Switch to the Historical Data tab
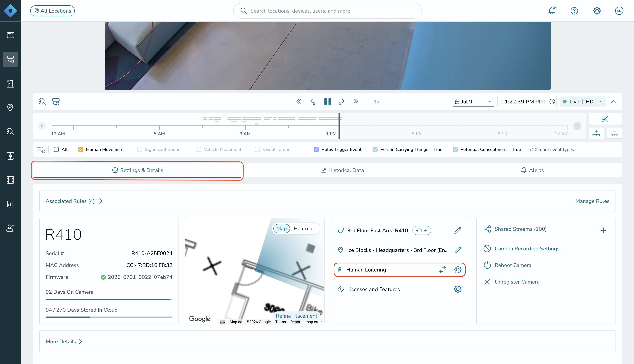This screenshot has height=364, width=634. pos(342,170)
